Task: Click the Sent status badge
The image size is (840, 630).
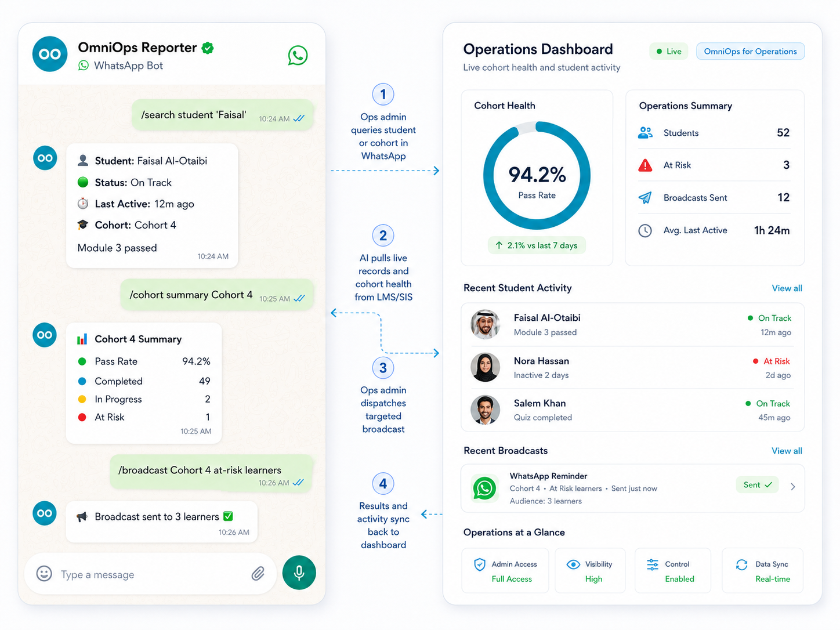Action: 758,485
